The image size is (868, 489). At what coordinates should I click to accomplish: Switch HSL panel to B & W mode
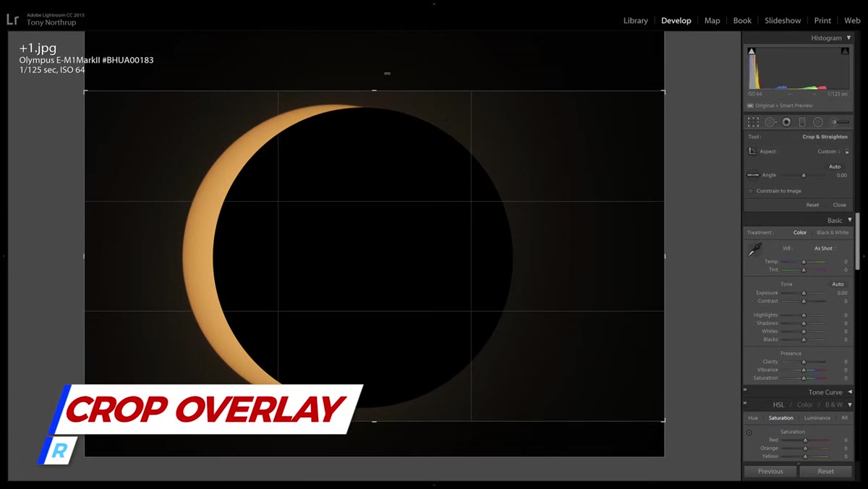(x=834, y=404)
